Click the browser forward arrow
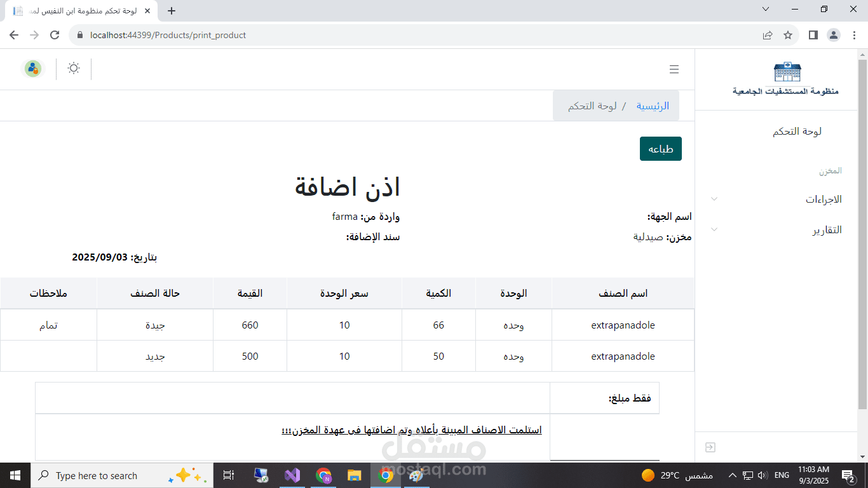868x488 pixels. click(34, 35)
